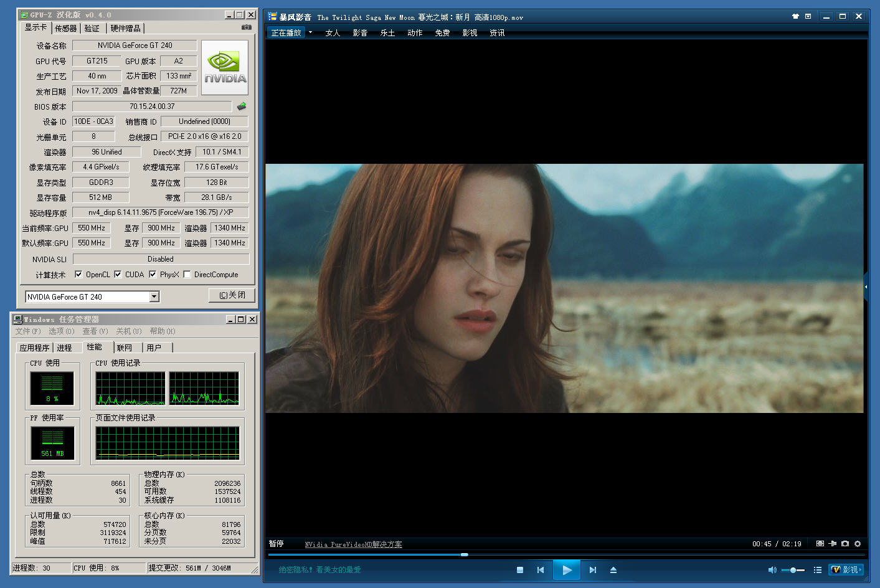Screen dimensions: 880x588
Task: Expand the side panel arrow on player edge
Action: point(866,287)
